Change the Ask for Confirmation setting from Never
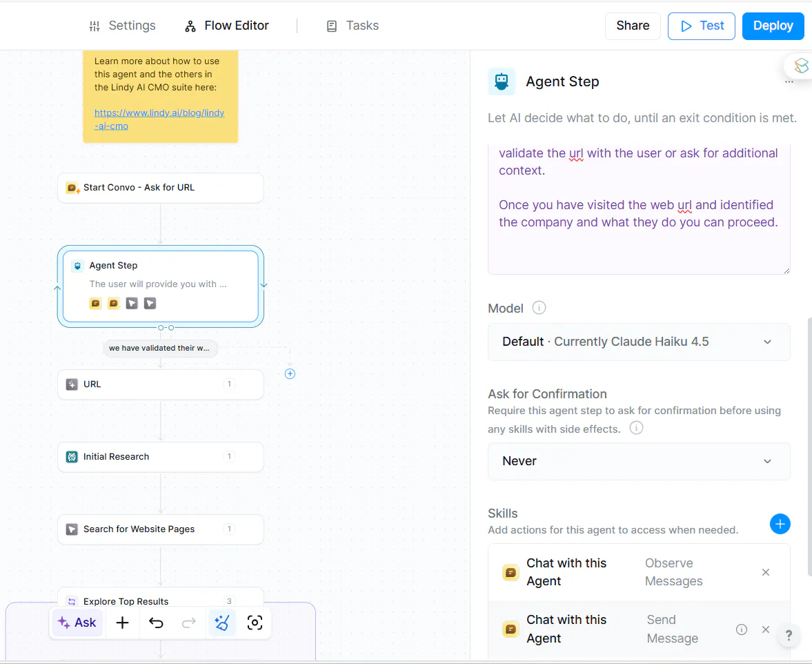812x664 pixels. [x=638, y=461]
